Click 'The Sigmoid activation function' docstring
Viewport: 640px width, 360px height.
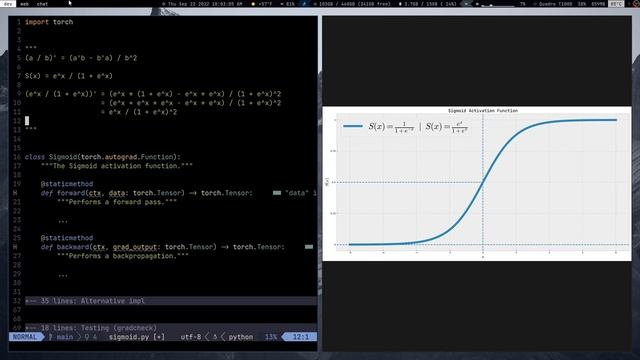(x=117, y=166)
